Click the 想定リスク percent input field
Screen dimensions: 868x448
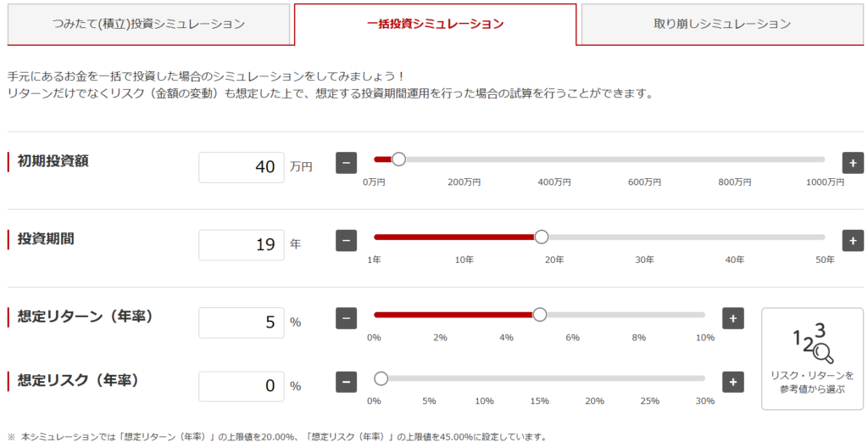coord(242,386)
